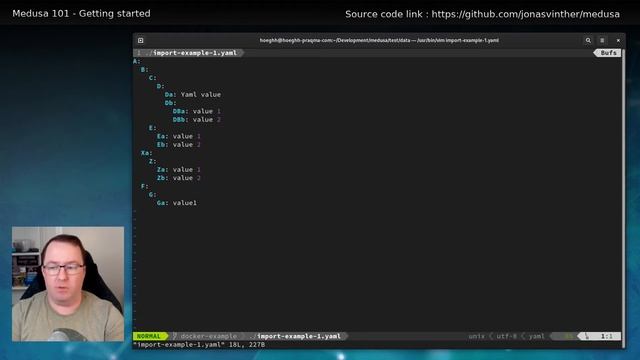Place cursor on key B:
Viewport: 640px width, 360px height.
click(145, 70)
